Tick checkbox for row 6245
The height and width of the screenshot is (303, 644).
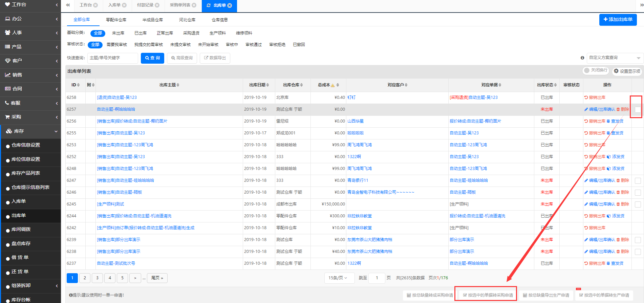638,204
